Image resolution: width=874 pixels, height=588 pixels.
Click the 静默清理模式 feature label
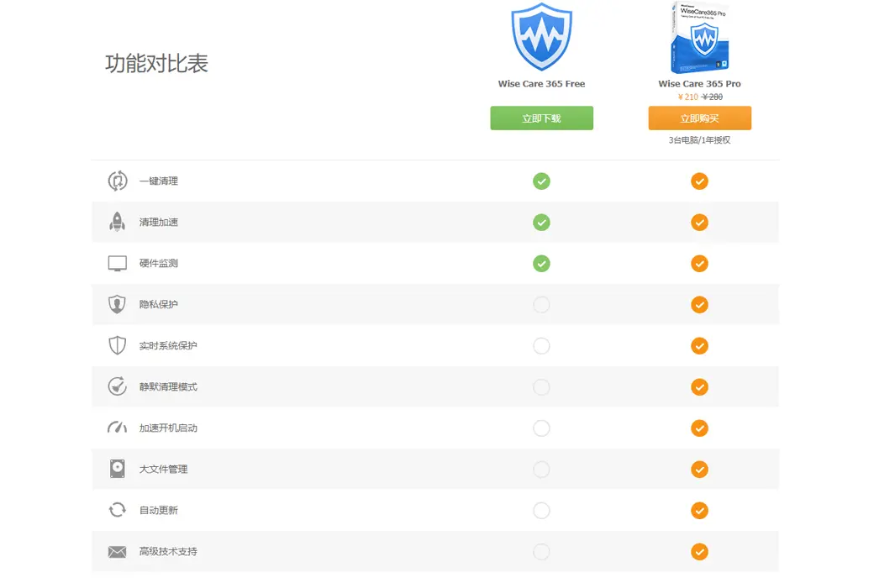[168, 386]
